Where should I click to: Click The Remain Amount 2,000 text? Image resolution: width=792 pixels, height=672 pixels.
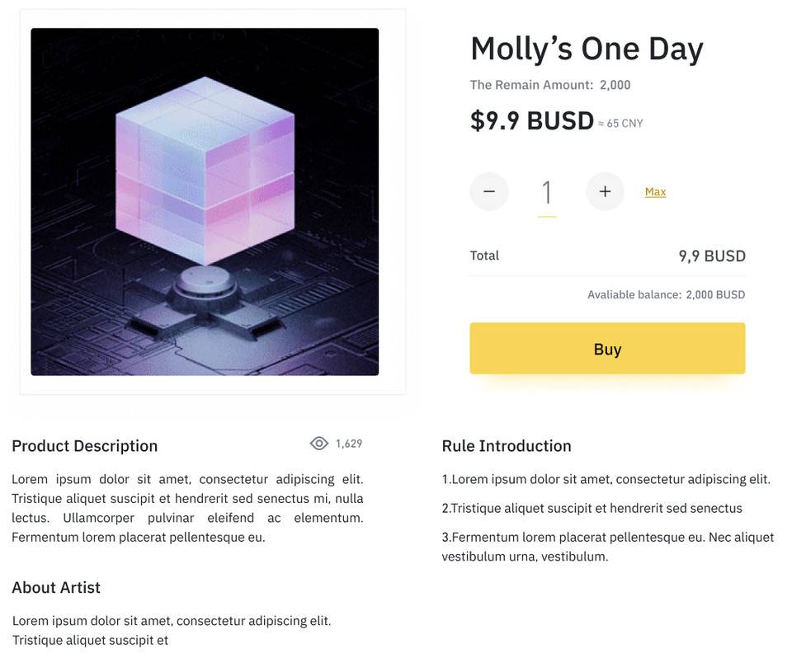550,85
